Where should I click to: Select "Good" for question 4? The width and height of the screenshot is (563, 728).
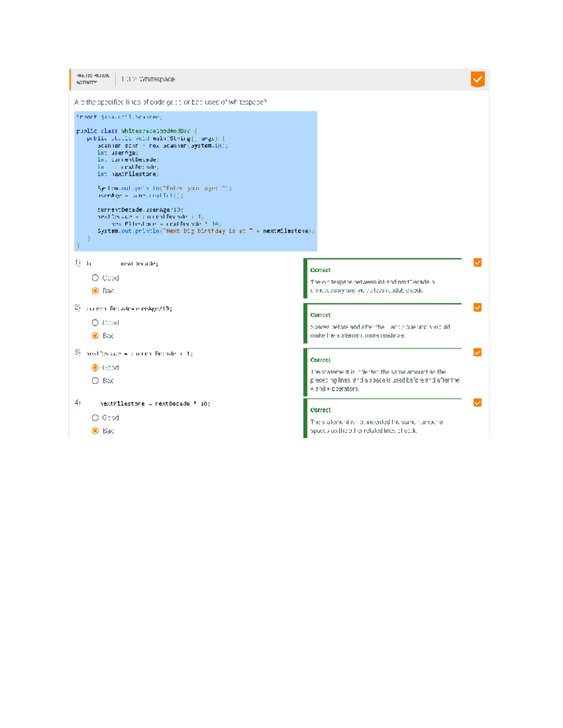click(96, 417)
